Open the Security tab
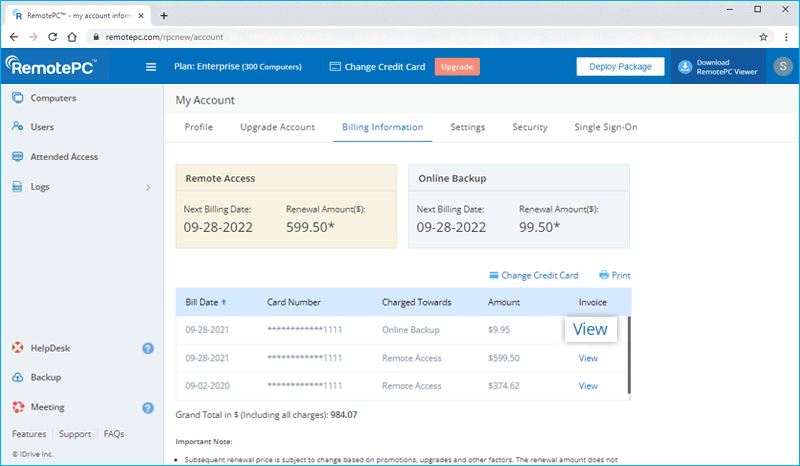 click(x=530, y=127)
